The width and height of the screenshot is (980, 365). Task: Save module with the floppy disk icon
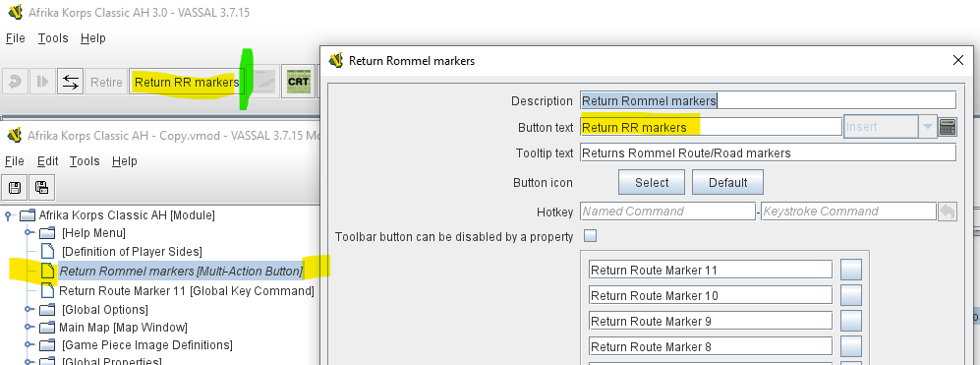click(x=15, y=187)
